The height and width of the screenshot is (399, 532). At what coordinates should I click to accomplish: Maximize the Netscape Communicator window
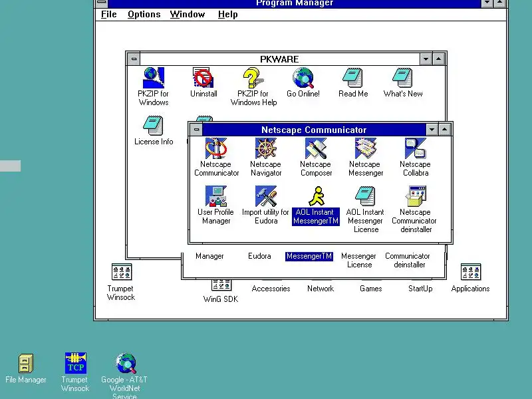[x=445, y=130]
